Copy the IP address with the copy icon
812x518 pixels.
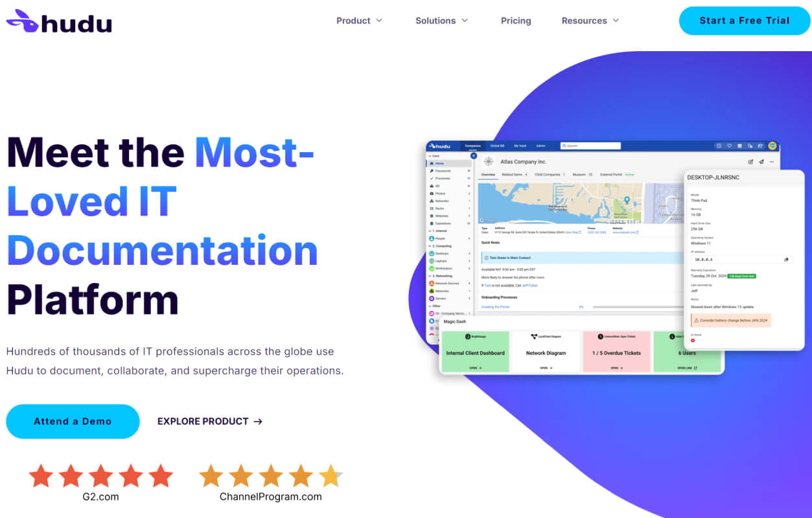786,260
